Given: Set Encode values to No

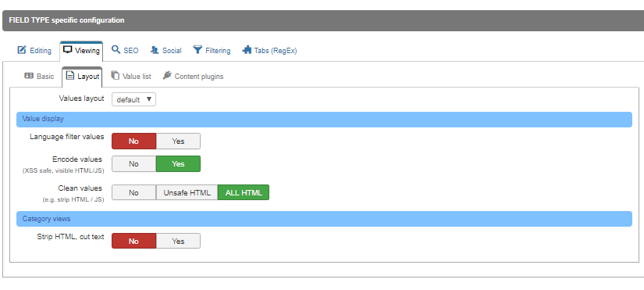Looking at the screenshot, I should click(x=134, y=163).
